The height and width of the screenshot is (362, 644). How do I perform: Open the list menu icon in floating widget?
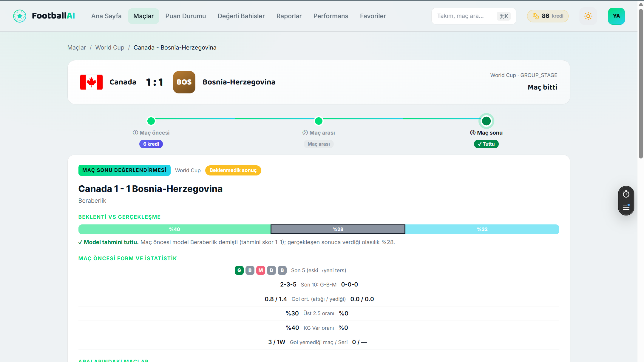(x=626, y=207)
